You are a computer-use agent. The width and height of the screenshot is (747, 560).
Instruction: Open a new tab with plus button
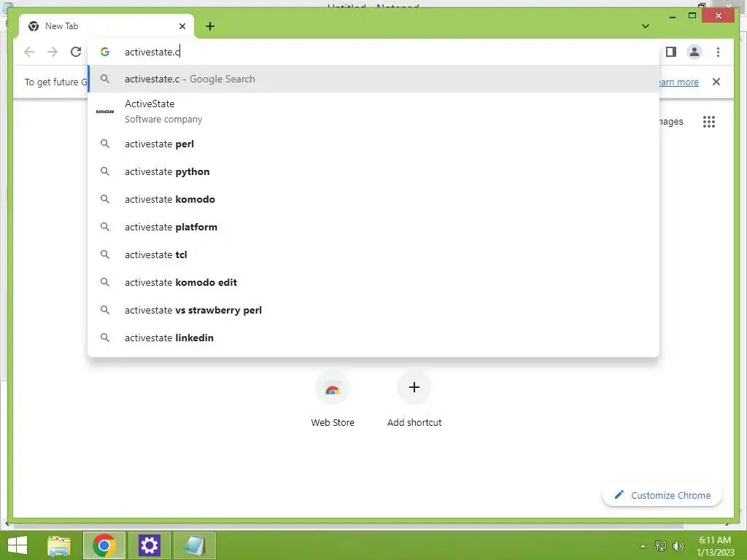210,26
